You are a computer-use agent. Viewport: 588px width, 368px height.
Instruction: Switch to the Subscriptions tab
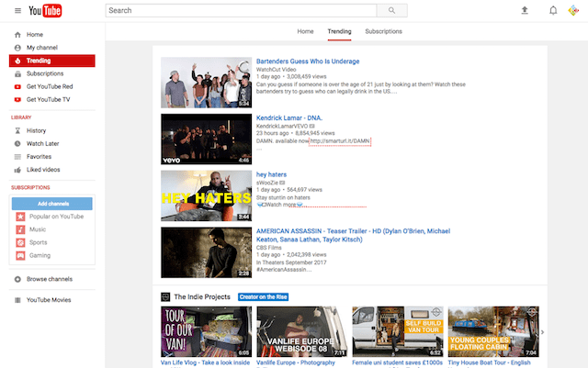383,31
